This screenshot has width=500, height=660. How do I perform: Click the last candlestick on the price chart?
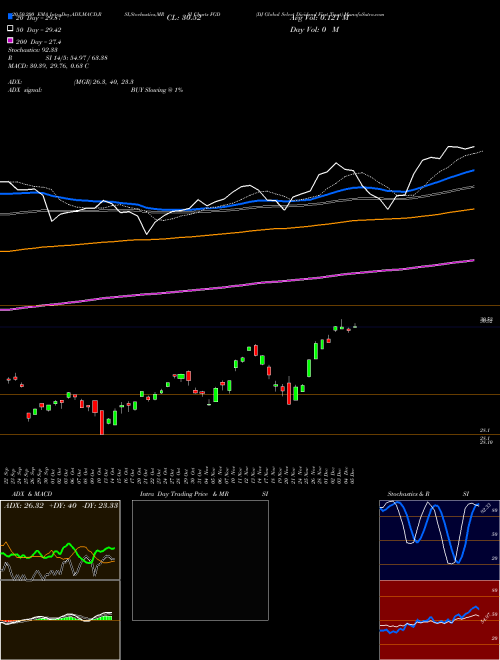355,326
